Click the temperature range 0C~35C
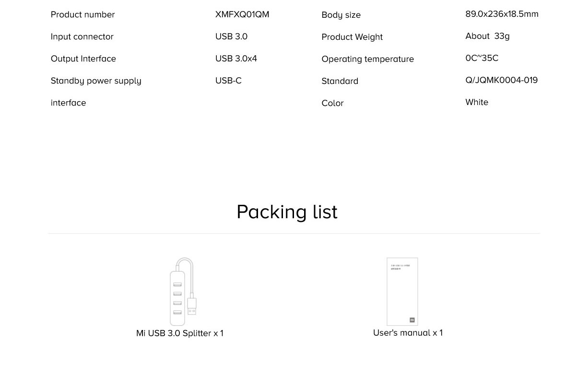 pos(482,58)
